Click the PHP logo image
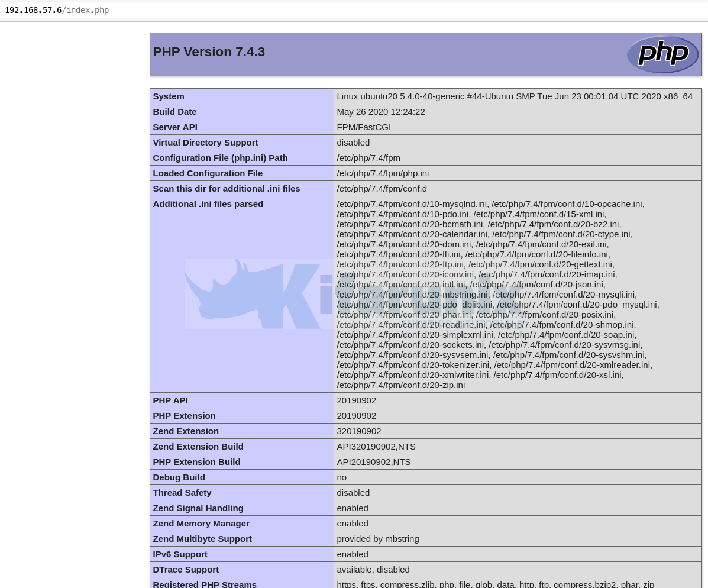The height and width of the screenshot is (588, 708). tap(662, 54)
